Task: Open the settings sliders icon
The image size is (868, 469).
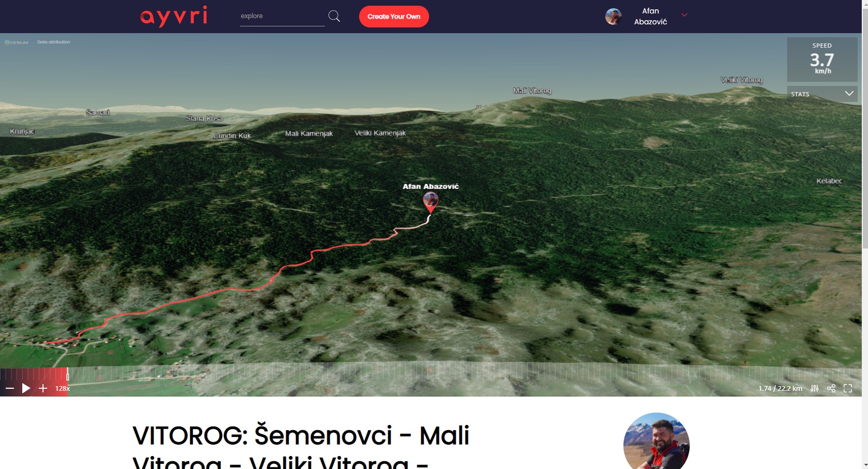Action: coord(815,388)
